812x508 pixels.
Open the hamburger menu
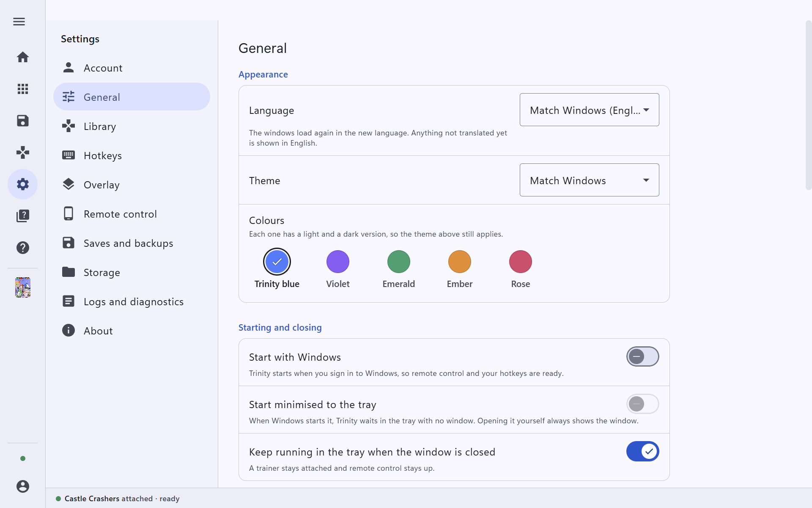click(19, 22)
